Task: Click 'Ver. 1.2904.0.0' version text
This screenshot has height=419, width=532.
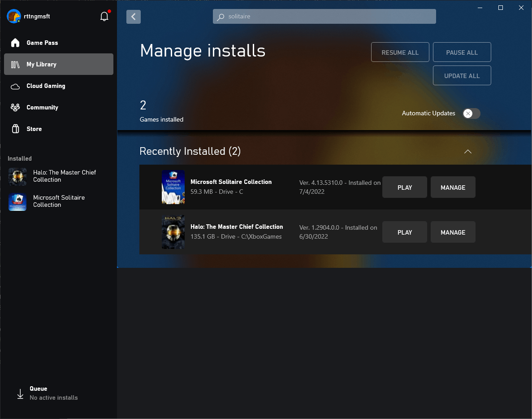Action: 319,227
